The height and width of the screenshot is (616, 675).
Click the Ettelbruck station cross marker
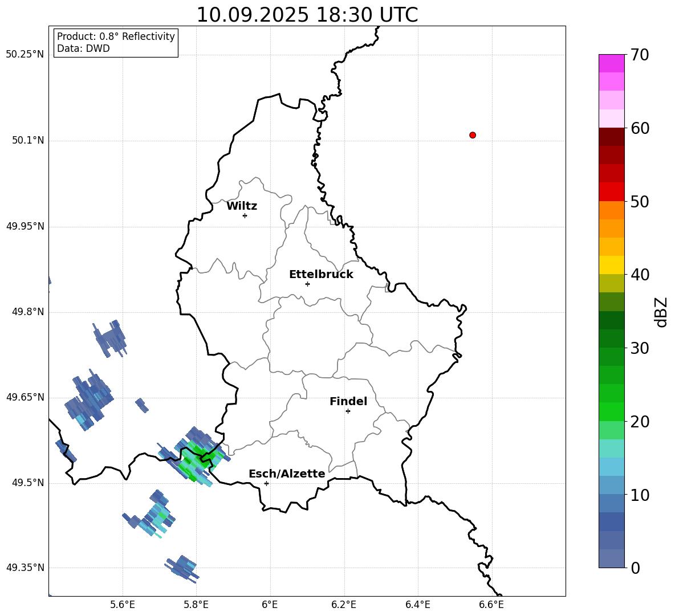[x=307, y=284]
